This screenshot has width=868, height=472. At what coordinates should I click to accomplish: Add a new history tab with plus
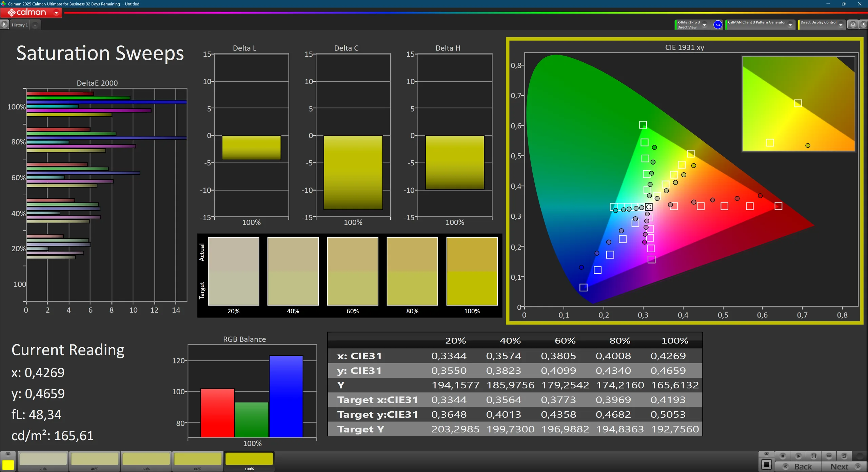point(35,25)
